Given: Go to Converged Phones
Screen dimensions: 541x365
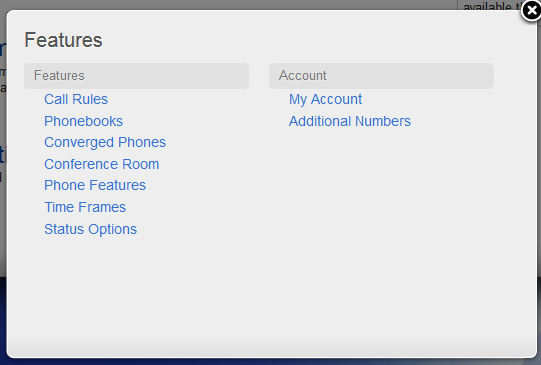Looking at the screenshot, I should click(x=105, y=142).
